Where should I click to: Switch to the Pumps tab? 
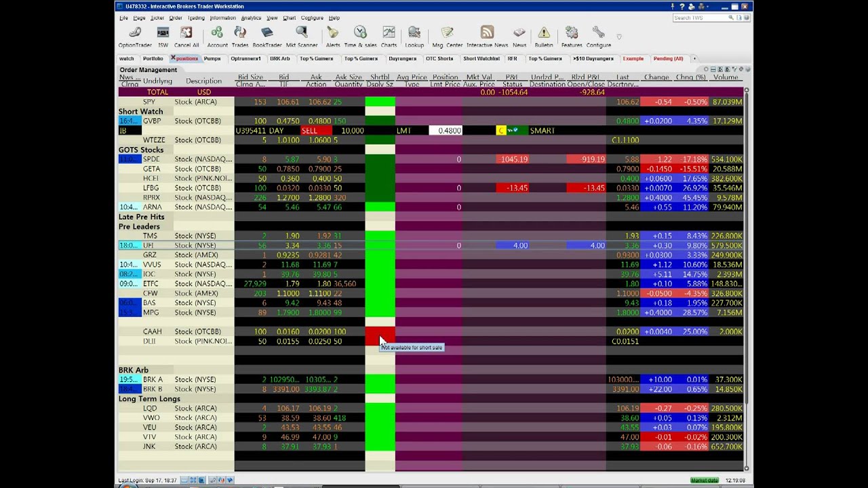(212, 58)
